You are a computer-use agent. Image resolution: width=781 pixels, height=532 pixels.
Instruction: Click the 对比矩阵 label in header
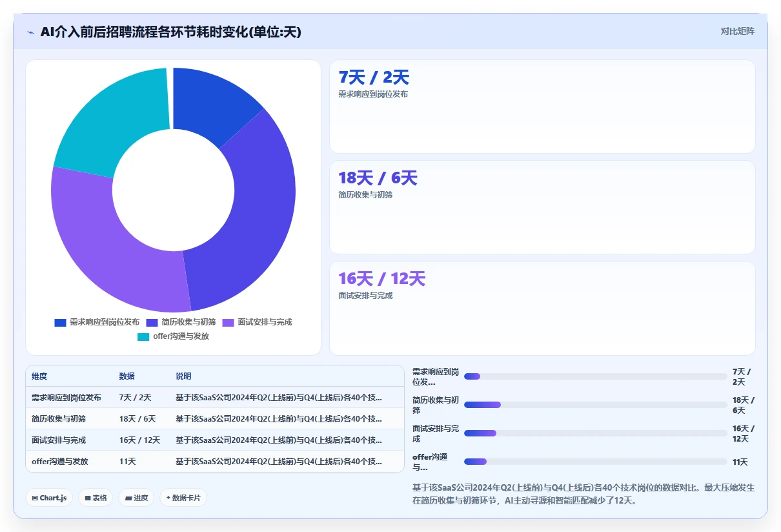coord(737,31)
